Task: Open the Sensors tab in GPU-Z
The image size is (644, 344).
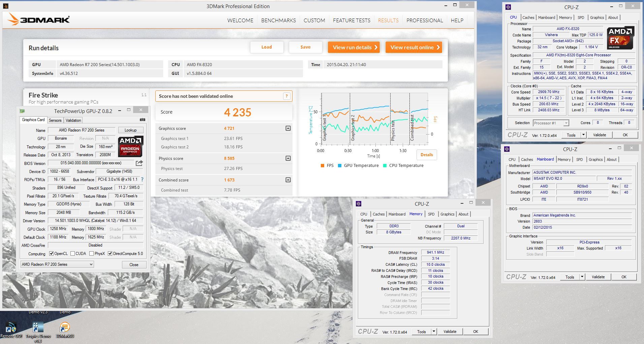Action: pyautogui.click(x=55, y=120)
